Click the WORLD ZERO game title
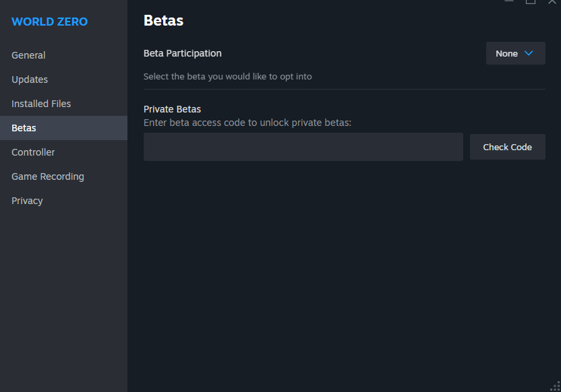Screen dimensions: 561x392 pyautogui.click(x=49, y=22)
